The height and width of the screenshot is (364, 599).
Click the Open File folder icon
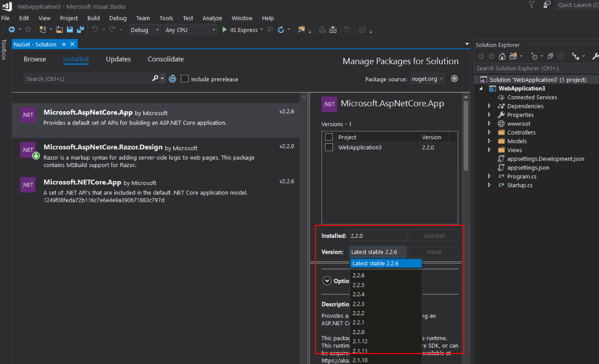[x=59, y=30]
